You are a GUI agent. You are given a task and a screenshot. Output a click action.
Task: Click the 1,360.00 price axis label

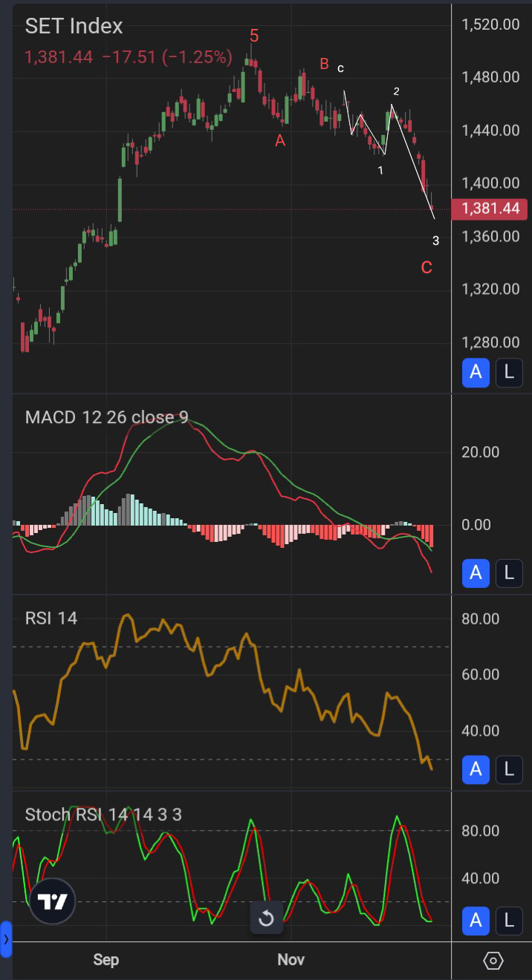coord(490,236)
